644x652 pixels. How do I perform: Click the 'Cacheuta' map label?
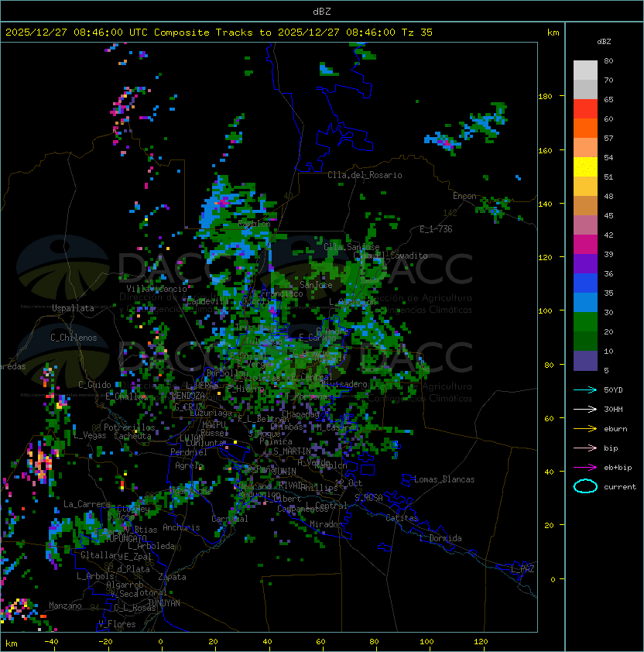tap(132, 436)
